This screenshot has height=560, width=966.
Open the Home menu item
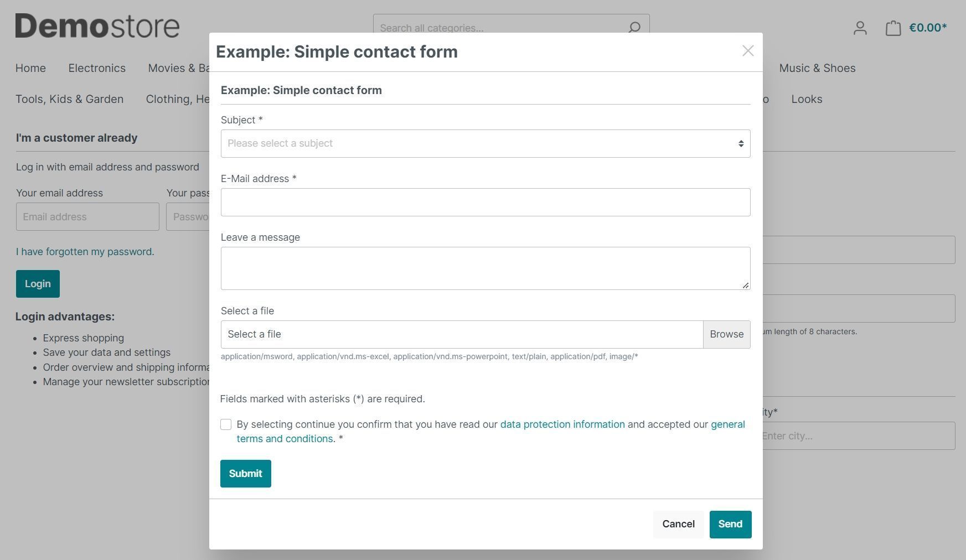(x=30, y=68)
